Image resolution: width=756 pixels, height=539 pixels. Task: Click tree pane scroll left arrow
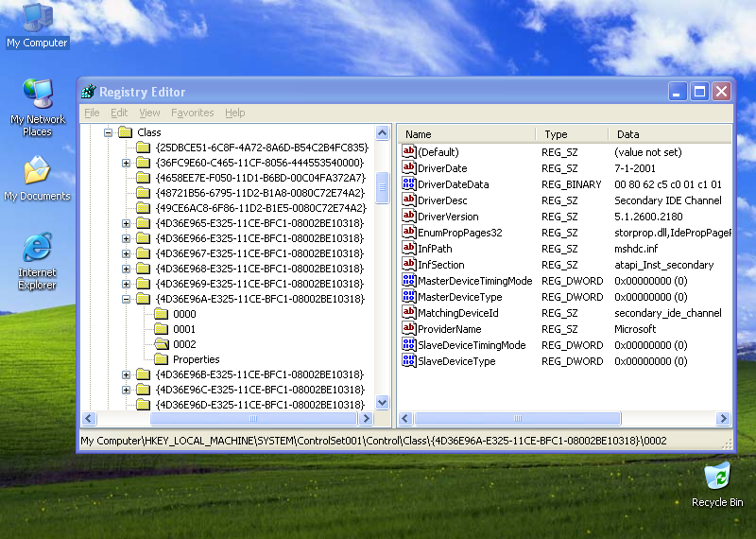coord(89,418)
